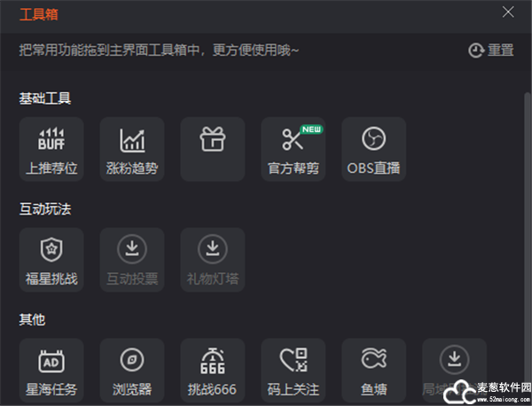
Task: Select the 码上关注 QR heart tool
Action: coord(293,371)
